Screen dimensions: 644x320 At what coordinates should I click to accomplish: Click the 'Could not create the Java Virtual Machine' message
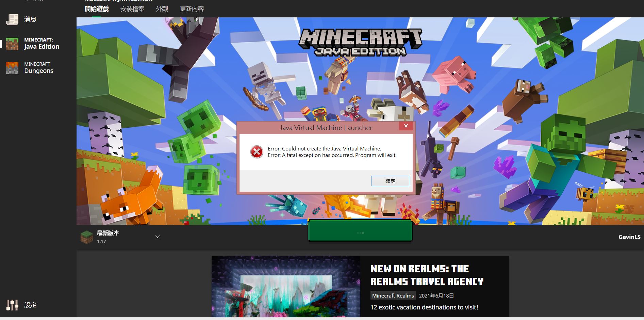click(x=325, y=148)
